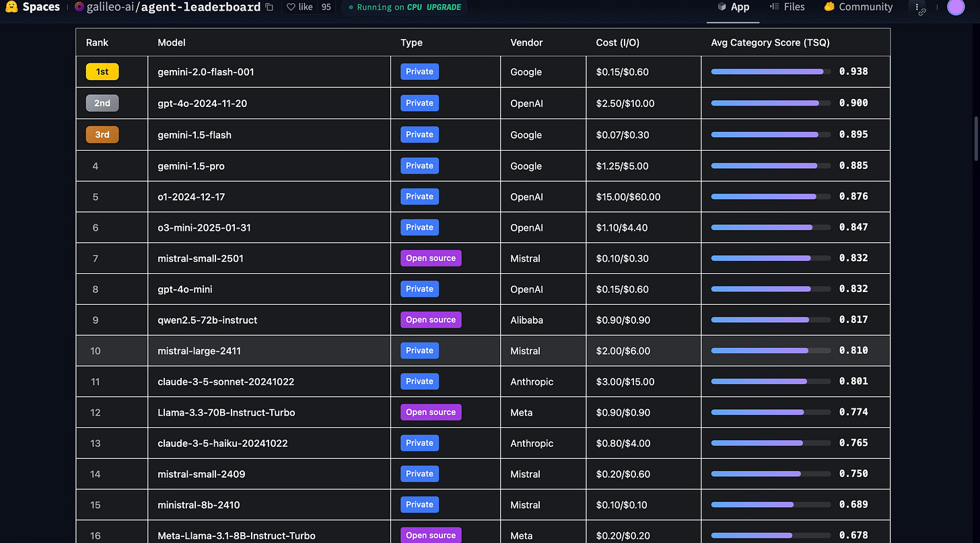Click the $15.00/$60.00 cost cell
980x543 pixels.
(x=629, y=197)
